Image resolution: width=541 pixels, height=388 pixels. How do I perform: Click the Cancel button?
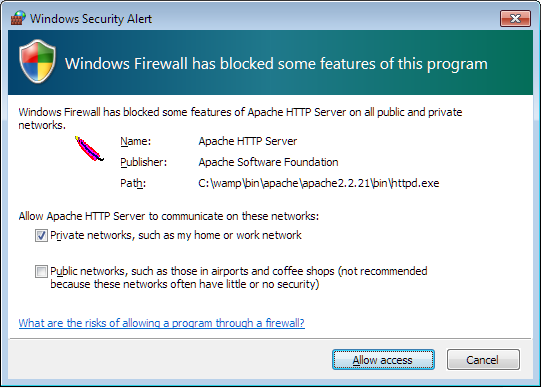point(483,360)
